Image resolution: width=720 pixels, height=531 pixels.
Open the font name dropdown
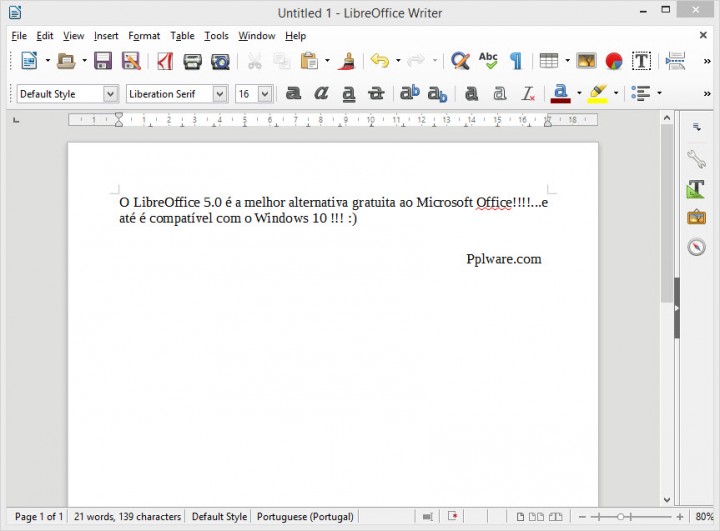(x=220, y=94)
